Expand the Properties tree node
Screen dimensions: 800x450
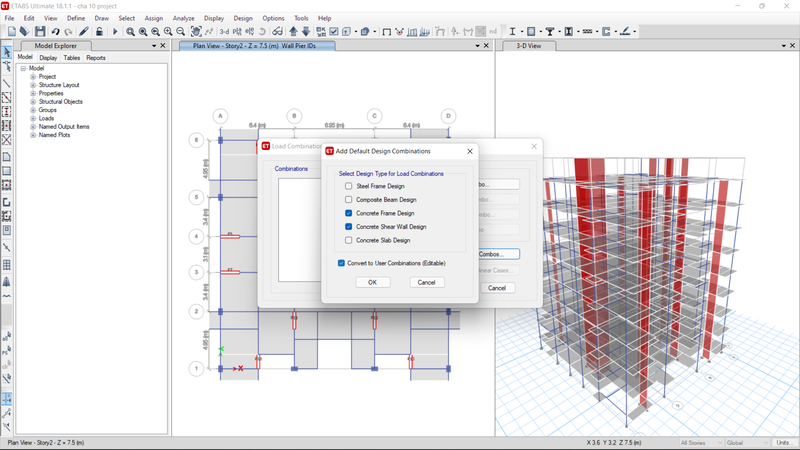click(x=33, y=93)
